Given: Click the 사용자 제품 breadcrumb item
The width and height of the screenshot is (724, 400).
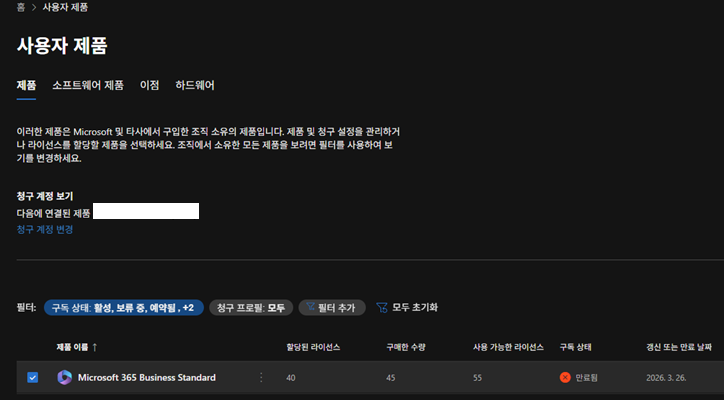Looking at the screenshot, I should [x=65, y=7].
